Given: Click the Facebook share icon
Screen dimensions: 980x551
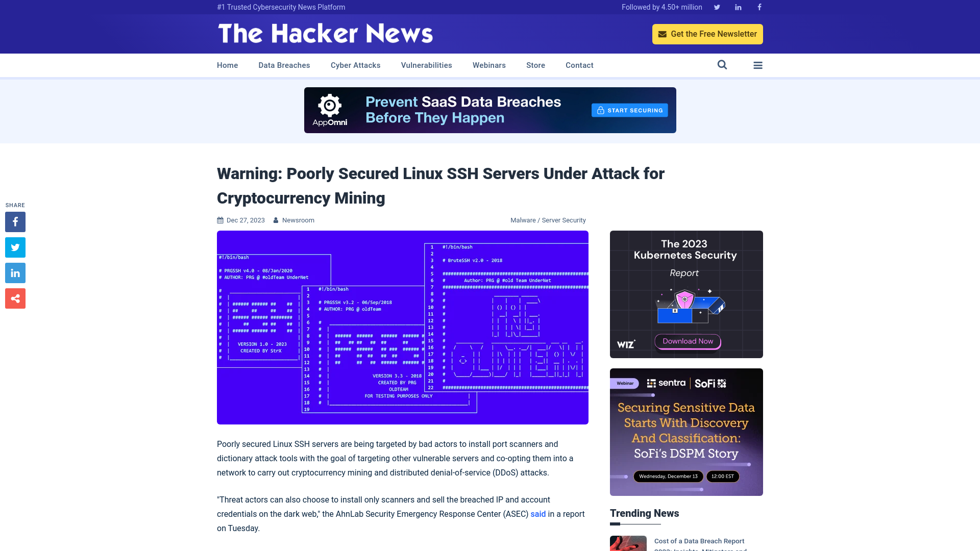Looking at the screenshot, I should click(x=15, y=221).
